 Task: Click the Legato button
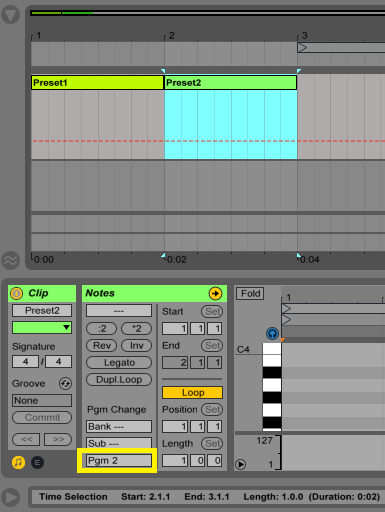tap(119, 362)
